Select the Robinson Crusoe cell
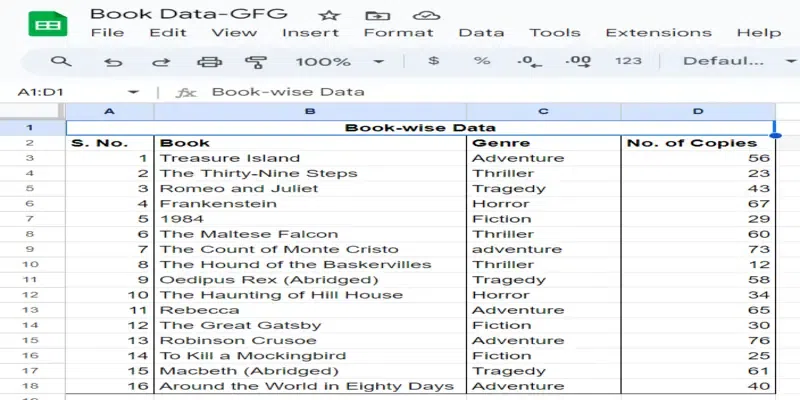The height and width of the screenshot is (400, 800). coord(310,340)
